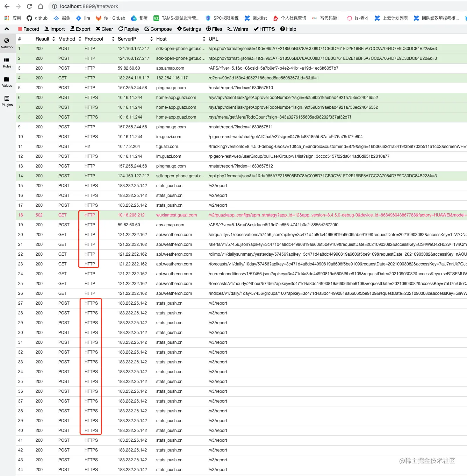The height and width of the screenshot is (476, 467).
Task: Switch to the Values tab in sidebar
Action: tap(7, 82)
